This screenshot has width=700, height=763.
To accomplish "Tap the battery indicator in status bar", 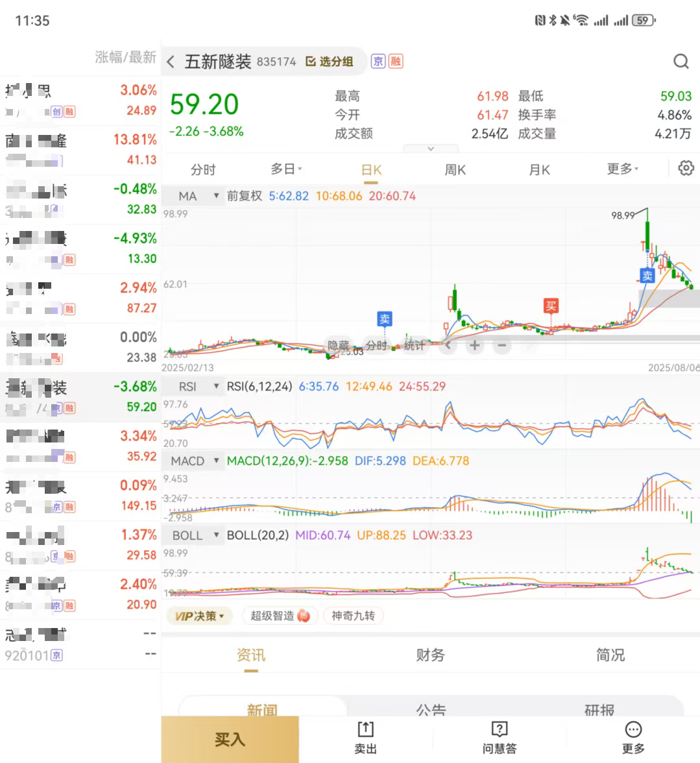I will pyautogui.click(x=644, y=21).
